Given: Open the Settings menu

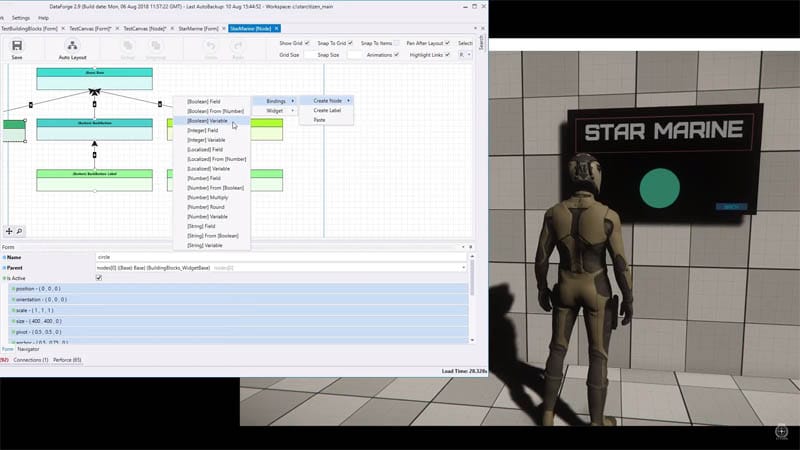Looking at the screenshot, I should pyautogui.click(x=20, y=18).
